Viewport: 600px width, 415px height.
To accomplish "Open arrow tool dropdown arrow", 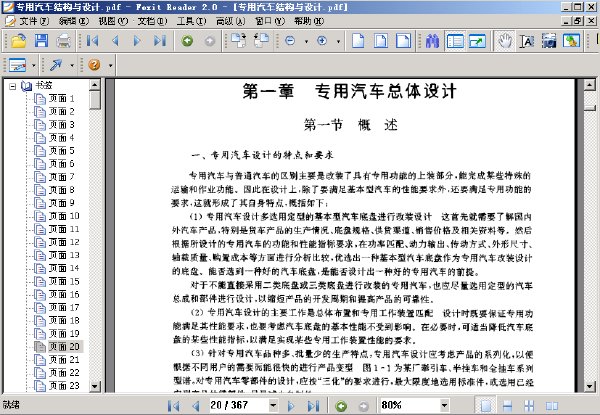I will (x=72, y=65).
